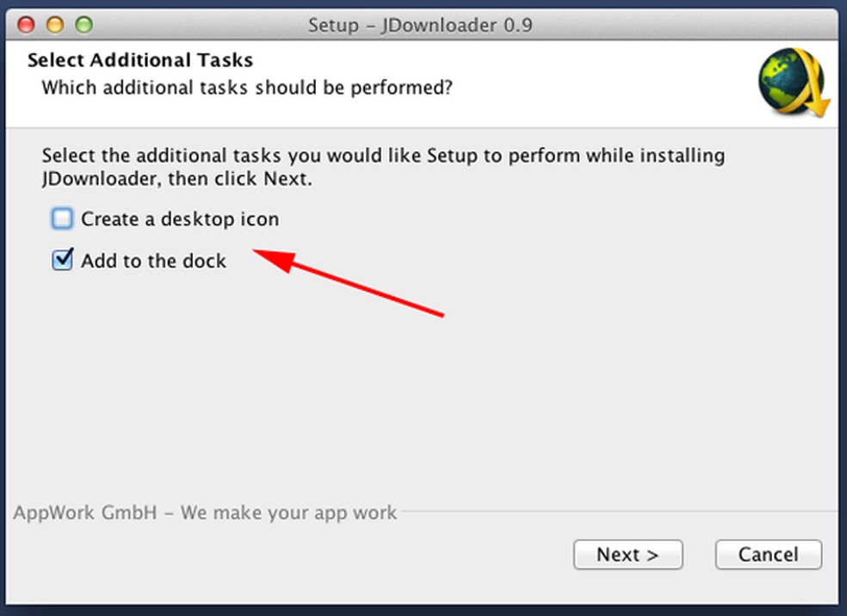This screenshot has width=847, height=616.
Task: Click the Select Additional Tasks heading
Action: pyautogui.click(x=140, y=60)
